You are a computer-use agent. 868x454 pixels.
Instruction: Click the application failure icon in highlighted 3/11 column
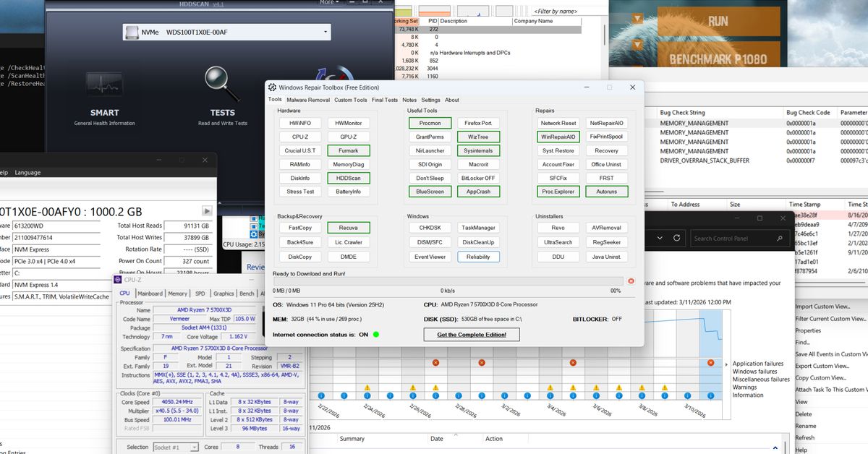710,363
